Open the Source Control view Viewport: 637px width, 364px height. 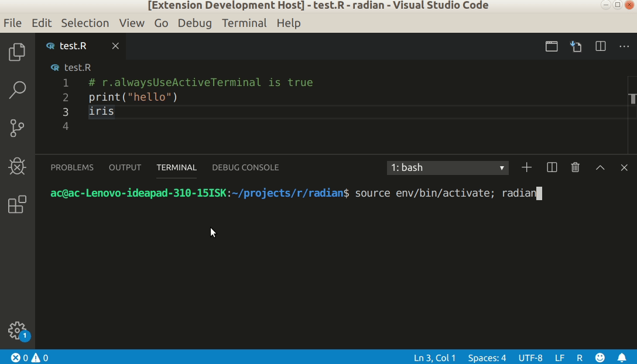click(x=17, y=128)
